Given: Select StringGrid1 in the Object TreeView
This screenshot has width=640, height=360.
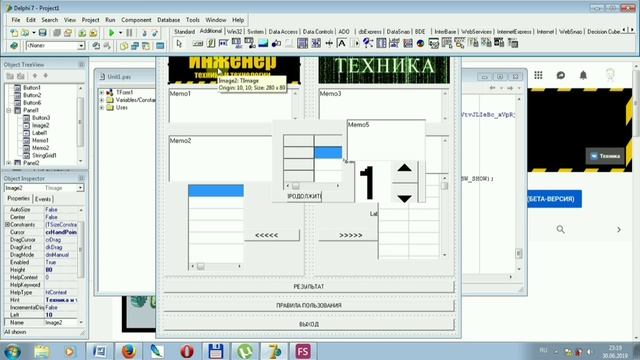Looking at the screenshot, I should coord(44,156).
